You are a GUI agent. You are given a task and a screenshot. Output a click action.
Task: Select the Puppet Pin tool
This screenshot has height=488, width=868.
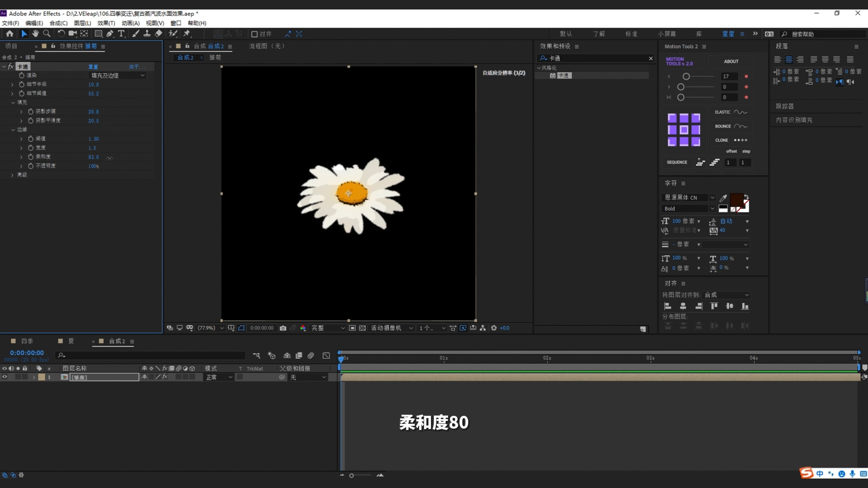pos(187,34)
